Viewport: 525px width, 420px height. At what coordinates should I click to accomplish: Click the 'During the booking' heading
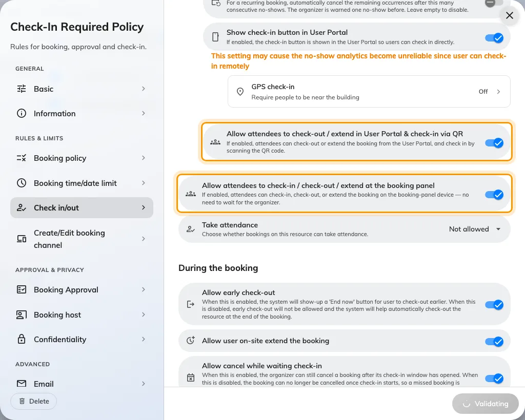click(218, 268)
